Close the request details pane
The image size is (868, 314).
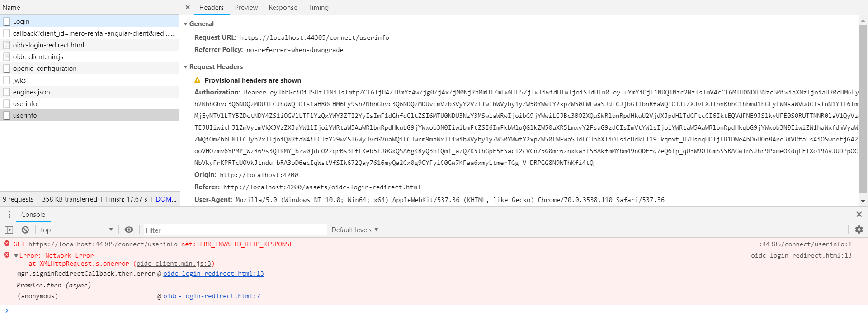point(188,7)
